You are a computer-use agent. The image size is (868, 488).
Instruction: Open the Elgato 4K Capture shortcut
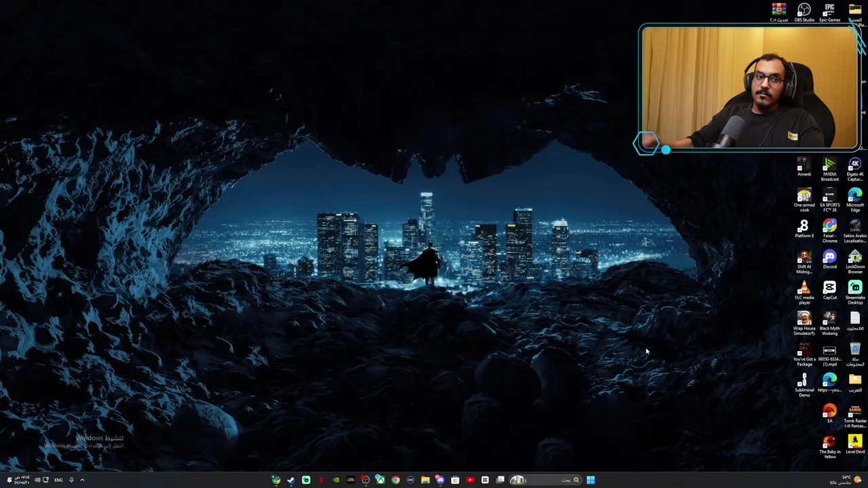(x=854, y=169)
